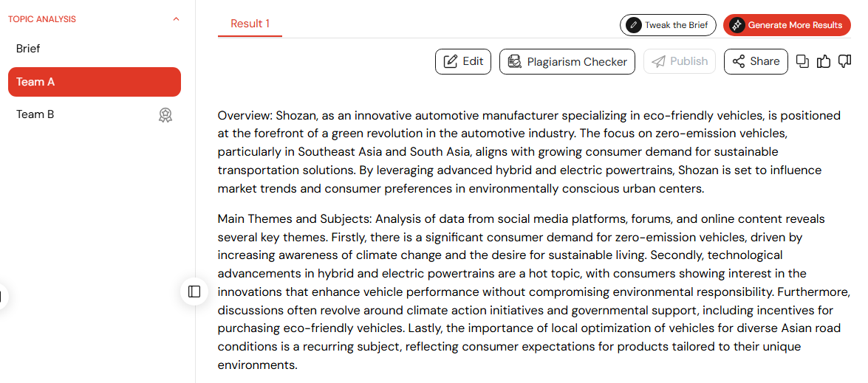
Task: Click the Edit button
Action: point(462,61)
